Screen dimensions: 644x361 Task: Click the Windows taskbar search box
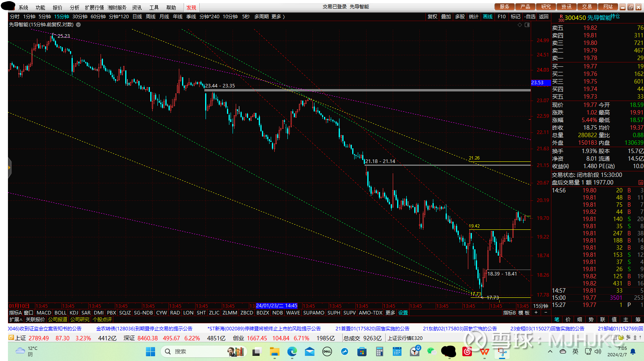click(204, 351)
